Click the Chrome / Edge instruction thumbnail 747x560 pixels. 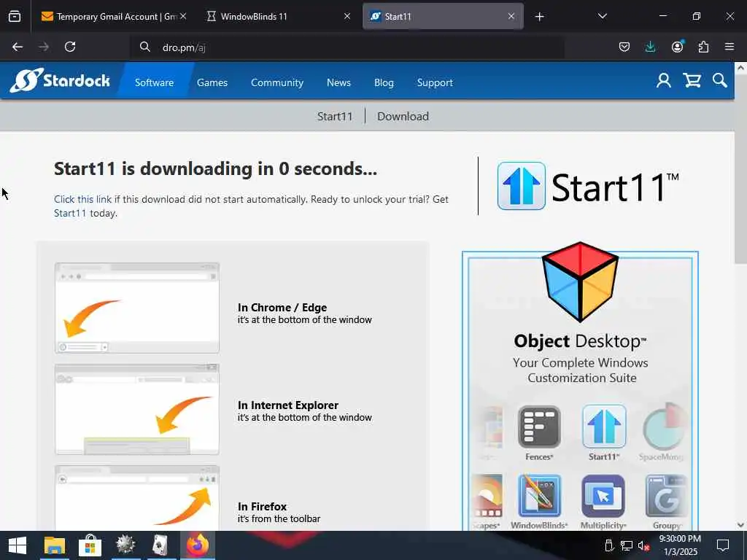click(x=136, y=308)
